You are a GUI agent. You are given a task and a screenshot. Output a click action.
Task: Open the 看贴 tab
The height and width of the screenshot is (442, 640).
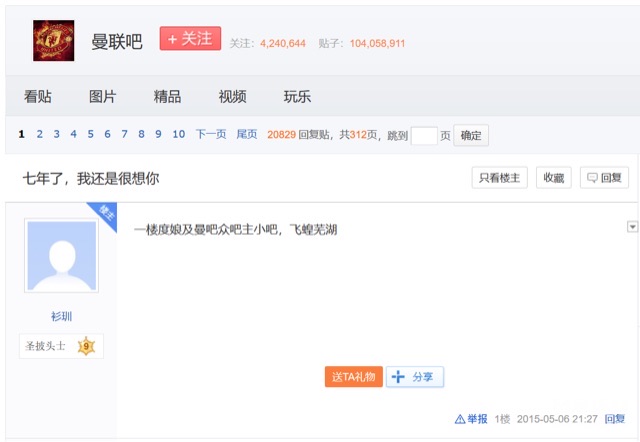(38, 97)
